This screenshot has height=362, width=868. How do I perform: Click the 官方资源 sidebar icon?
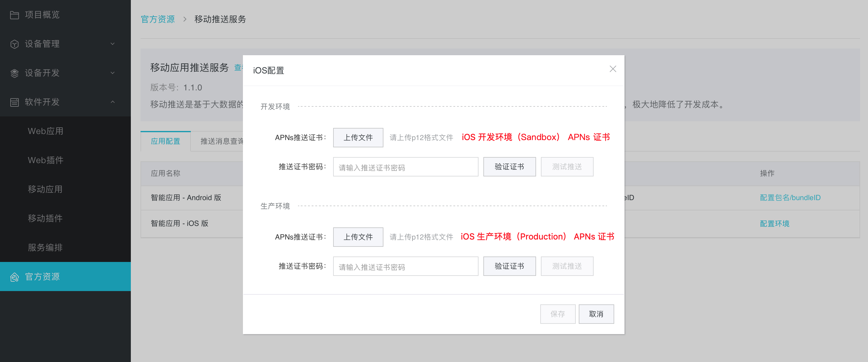(15, 277)
